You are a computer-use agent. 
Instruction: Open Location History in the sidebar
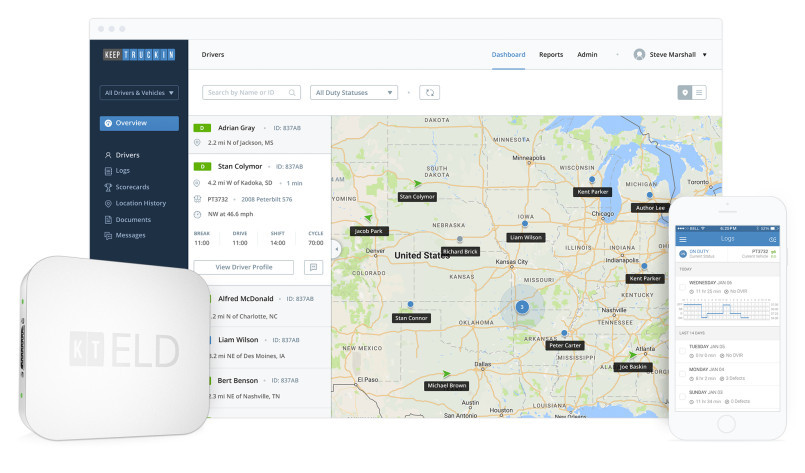[135, 203]
